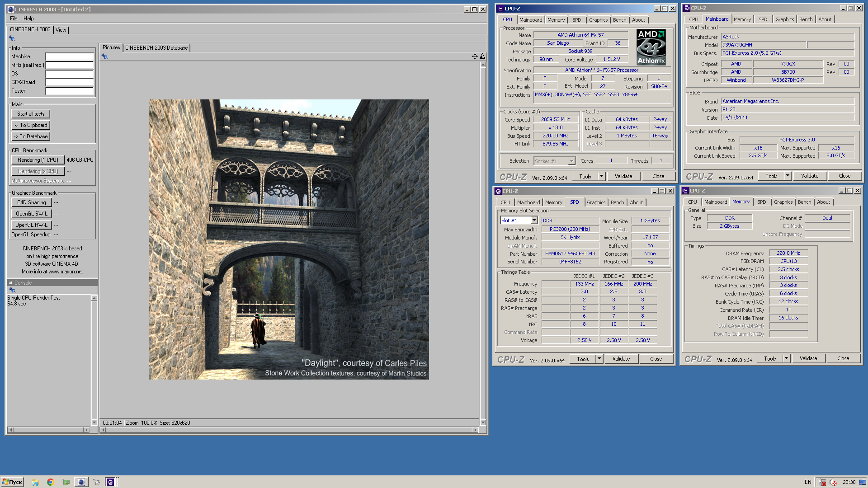Select the About tab in the SPD window
868x488 pixels.
tap(636, 202)
